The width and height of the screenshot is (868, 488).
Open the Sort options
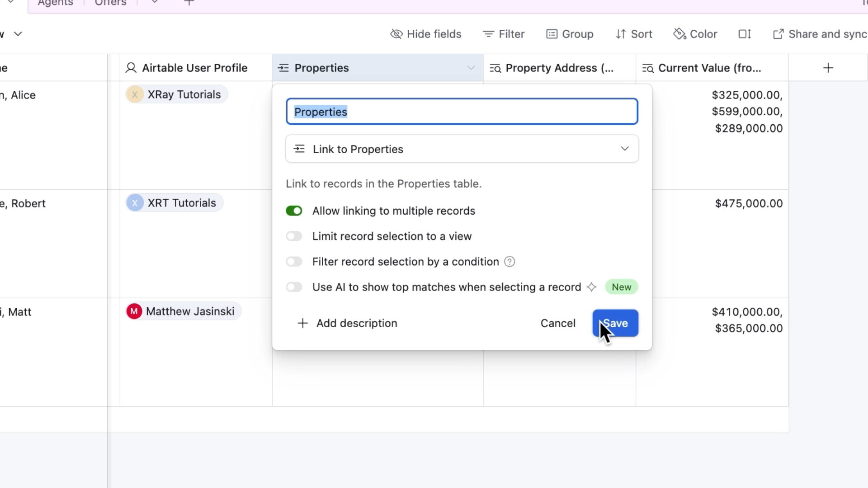(634, 34)
